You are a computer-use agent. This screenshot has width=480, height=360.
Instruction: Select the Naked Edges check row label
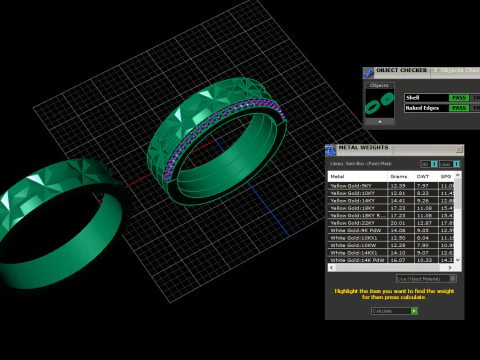tap(422, 108)
